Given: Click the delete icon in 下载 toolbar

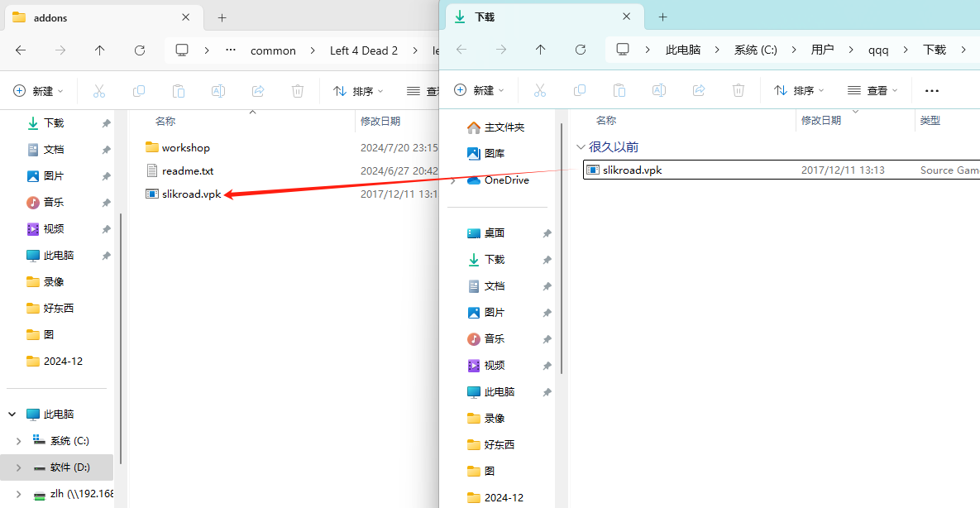Looking at the screenshot, I should 739,90.
